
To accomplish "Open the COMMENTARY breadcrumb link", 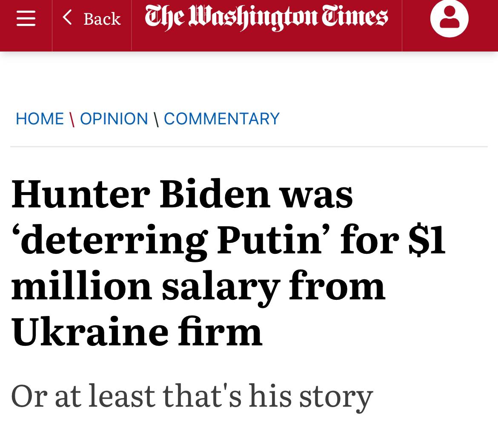I will click(x=221, y=118).
